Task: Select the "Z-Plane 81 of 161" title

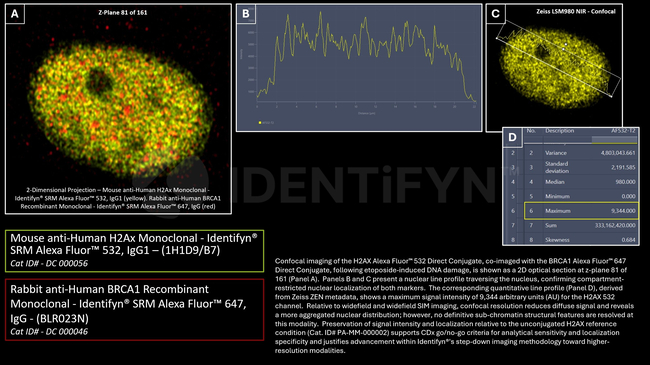Action: [123, 12]
